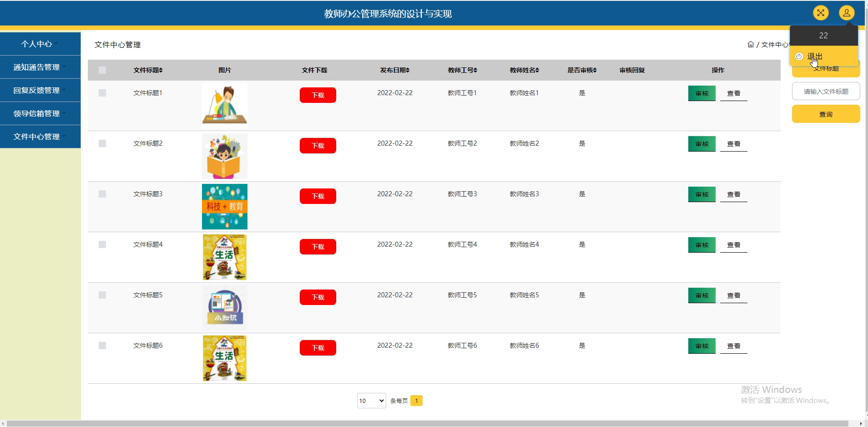Screen dimensions: 868x427
Task: Click 审核 button for 文件标题1 row
Action: [702, 93]
